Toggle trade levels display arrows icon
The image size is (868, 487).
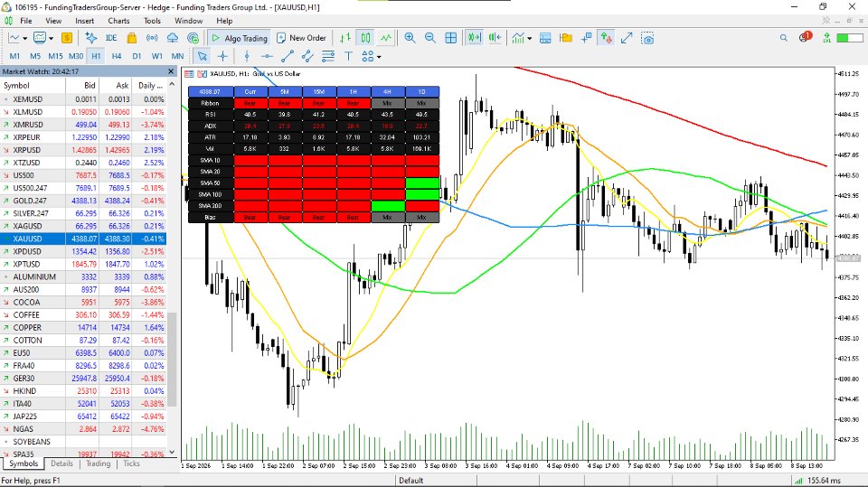(607, 38)
